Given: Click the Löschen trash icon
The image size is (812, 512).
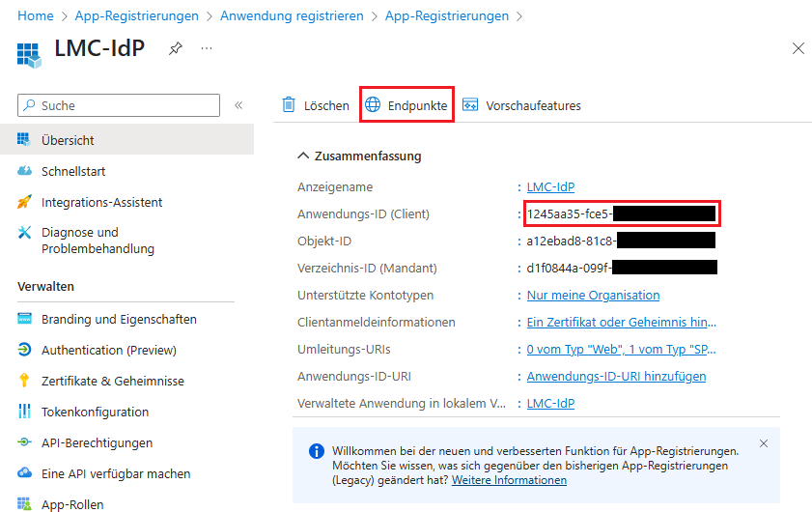Looking at the screenshot, I should click(288, 105).
